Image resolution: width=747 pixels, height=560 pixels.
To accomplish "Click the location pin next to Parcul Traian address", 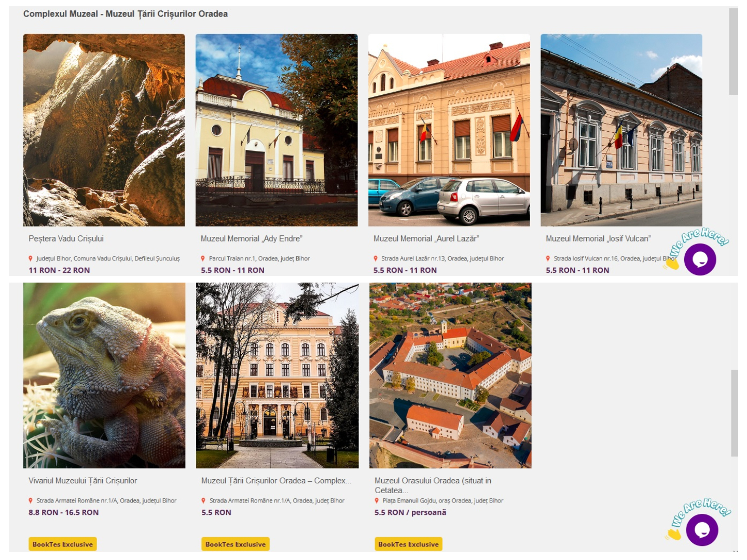I will pyautogui.click(x=203, y=258).
